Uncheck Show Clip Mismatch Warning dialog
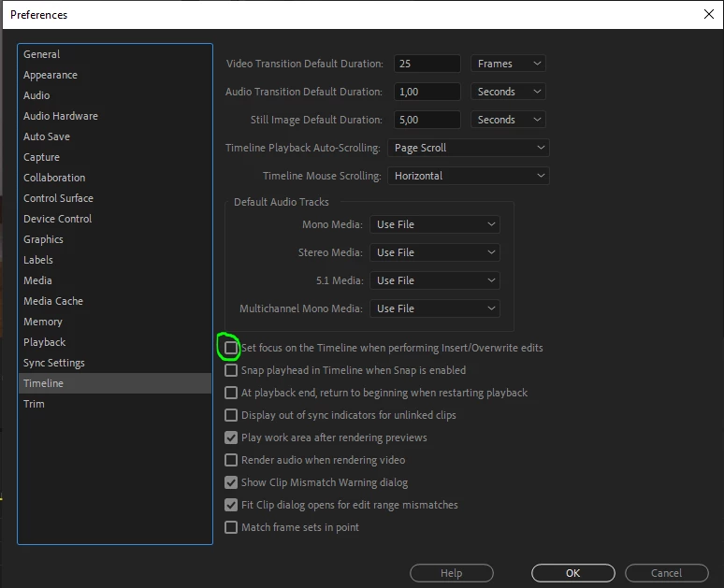Viewport: 724px width, 588px height. pyautogui.click(x=231, y=482)
